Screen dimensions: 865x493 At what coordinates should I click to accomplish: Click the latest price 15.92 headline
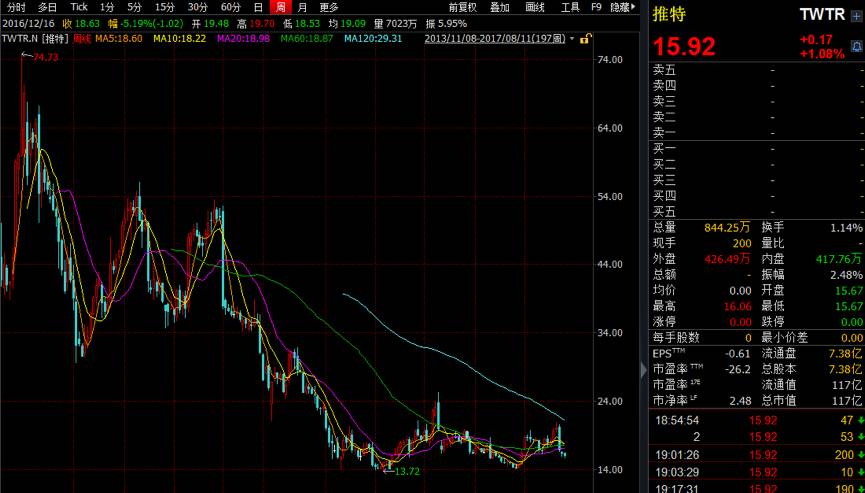(x=684, y=47)
